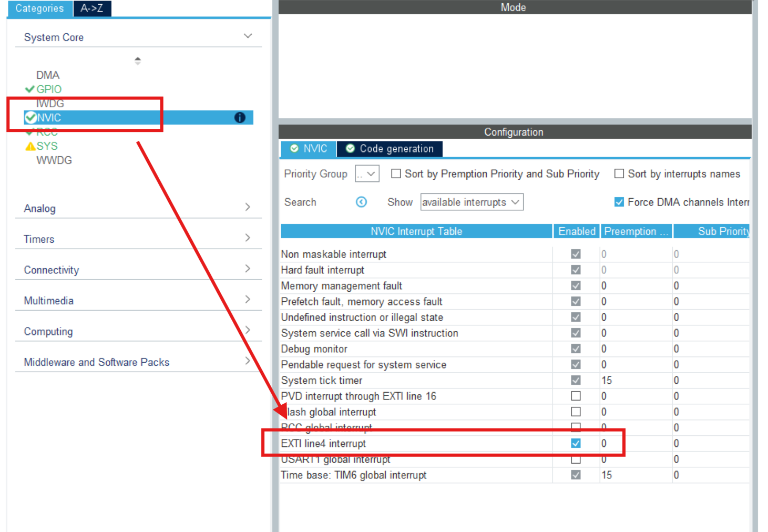Open the Priority Group dropdown
This screenshot has height=532, width=768.
367,173
